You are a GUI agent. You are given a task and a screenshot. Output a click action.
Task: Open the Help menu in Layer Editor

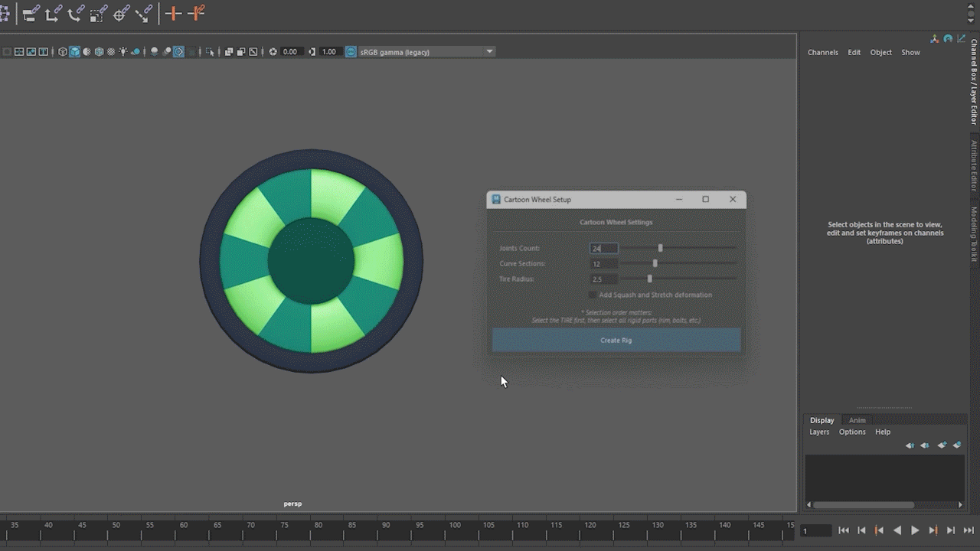pos(883,432)
